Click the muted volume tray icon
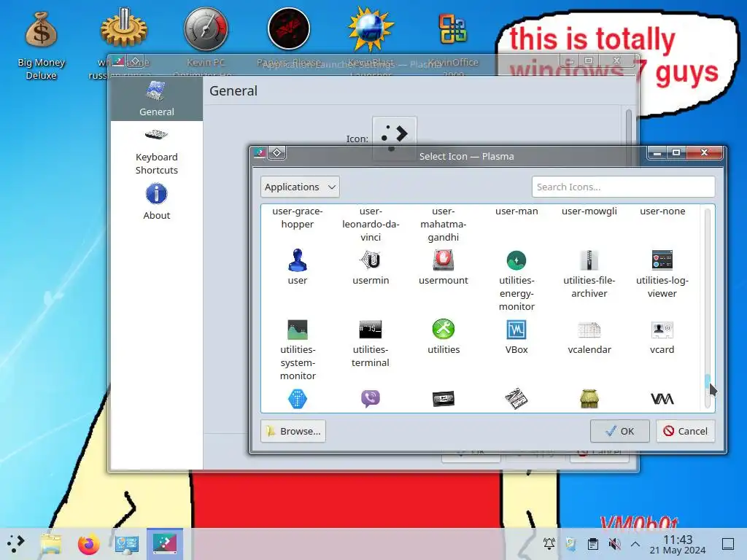The image size is (747, 560). 614,543
